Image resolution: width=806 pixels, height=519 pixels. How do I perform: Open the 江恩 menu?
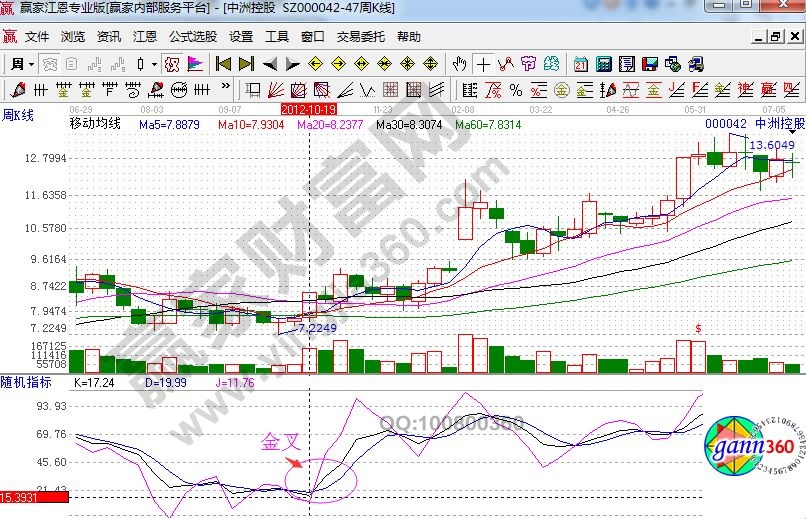tap(145, 37)
